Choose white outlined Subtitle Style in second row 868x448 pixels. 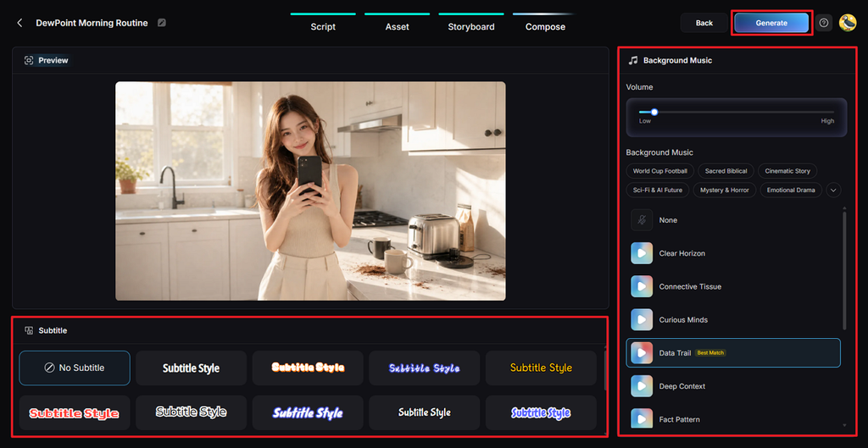pos(191,412)
